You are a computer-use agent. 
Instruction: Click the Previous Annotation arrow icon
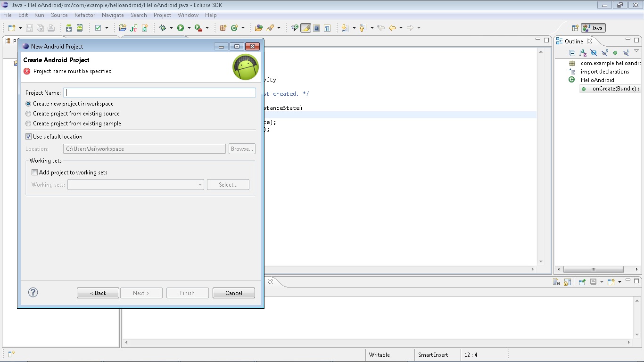pyautogui.click(x=363, y=28)
